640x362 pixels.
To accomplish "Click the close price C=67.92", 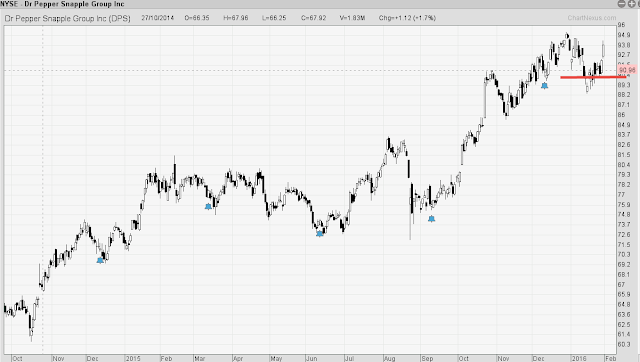I will point(313,18).
